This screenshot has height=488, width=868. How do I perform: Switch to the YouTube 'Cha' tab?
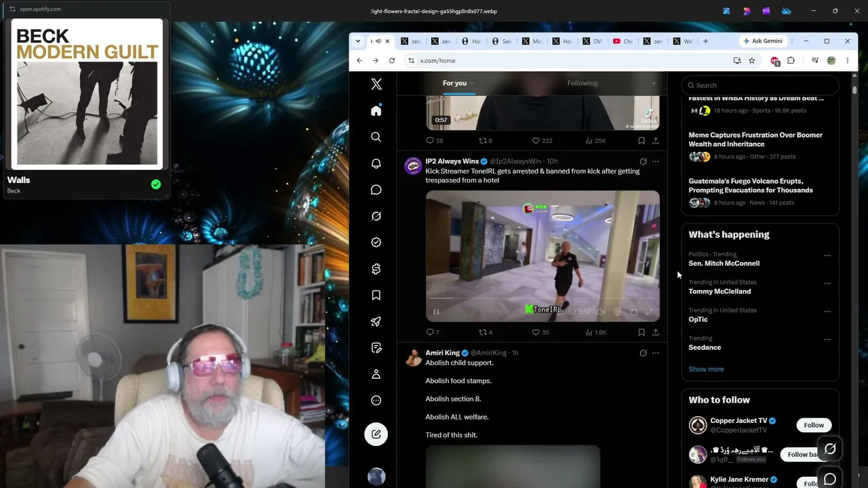tap(623, 41)
